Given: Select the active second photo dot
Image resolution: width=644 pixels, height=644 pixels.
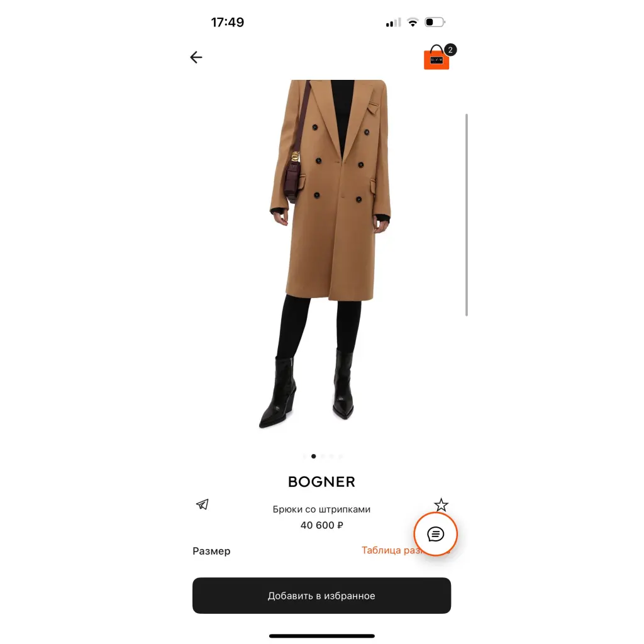Looking at the screenshot, I should click(x=314, y=457).
